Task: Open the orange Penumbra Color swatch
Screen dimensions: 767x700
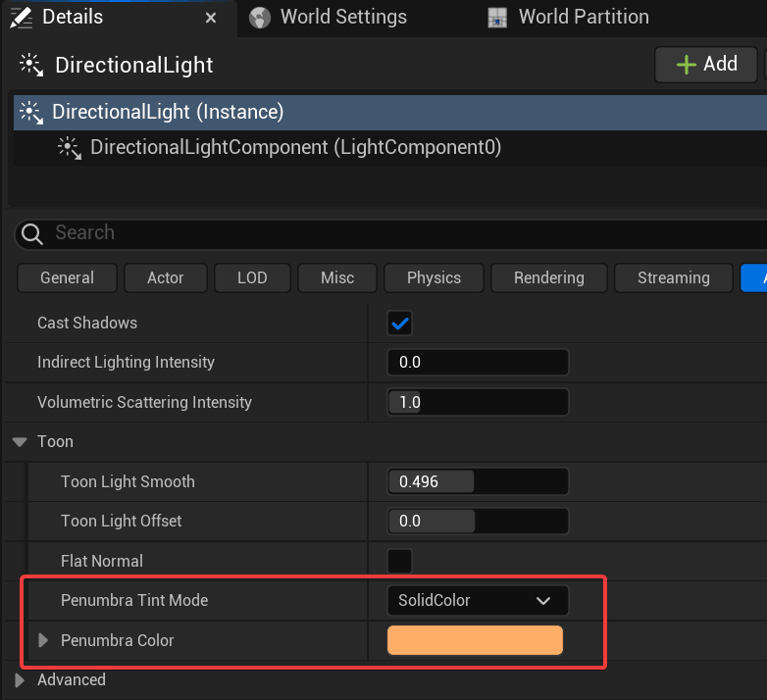Action: tap(475, 640)
